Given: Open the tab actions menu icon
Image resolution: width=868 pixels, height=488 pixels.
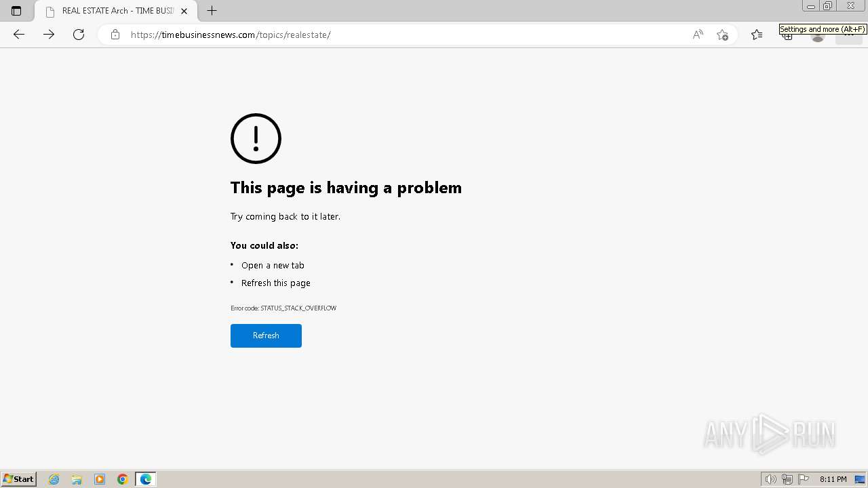Looking at the screenshot, I should (x=16, y=11).
